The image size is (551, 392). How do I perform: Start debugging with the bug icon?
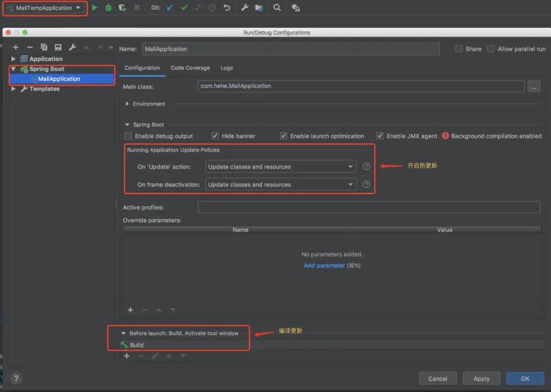[x=108, y=7]
